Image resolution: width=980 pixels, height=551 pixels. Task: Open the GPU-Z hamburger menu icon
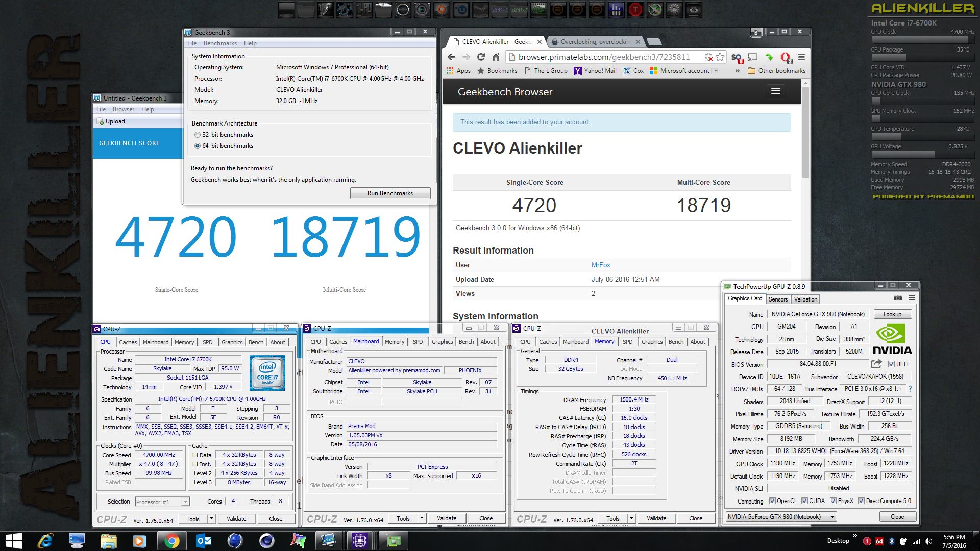click(x=912, y=298)
